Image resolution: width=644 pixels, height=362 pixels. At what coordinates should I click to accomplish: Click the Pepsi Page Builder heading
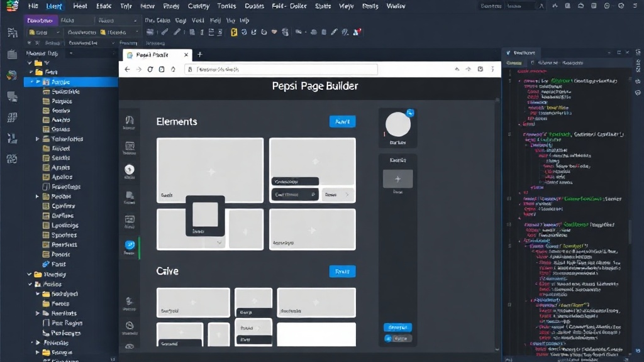(315, 85)
